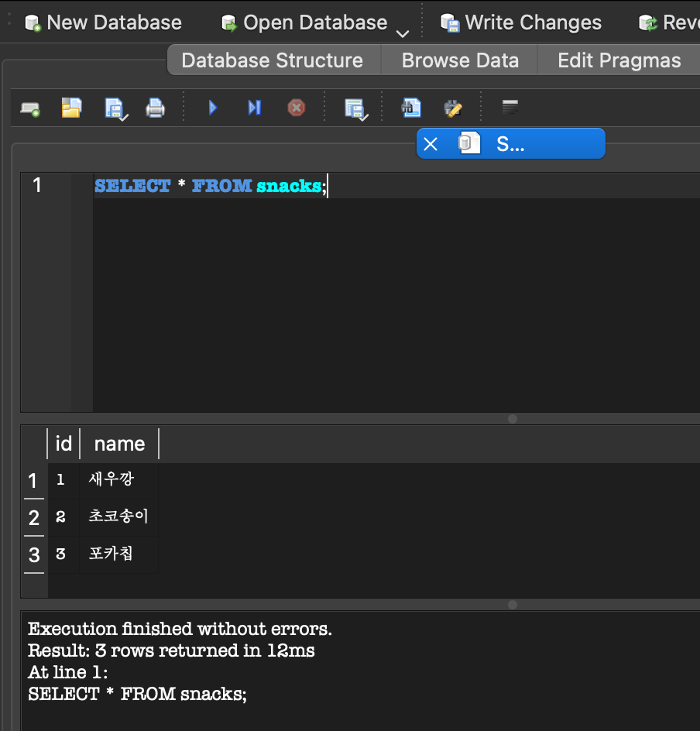The width and height of the screenshot is (700, 731).
Task: Open find in editor icon
Action: (411, 108)
